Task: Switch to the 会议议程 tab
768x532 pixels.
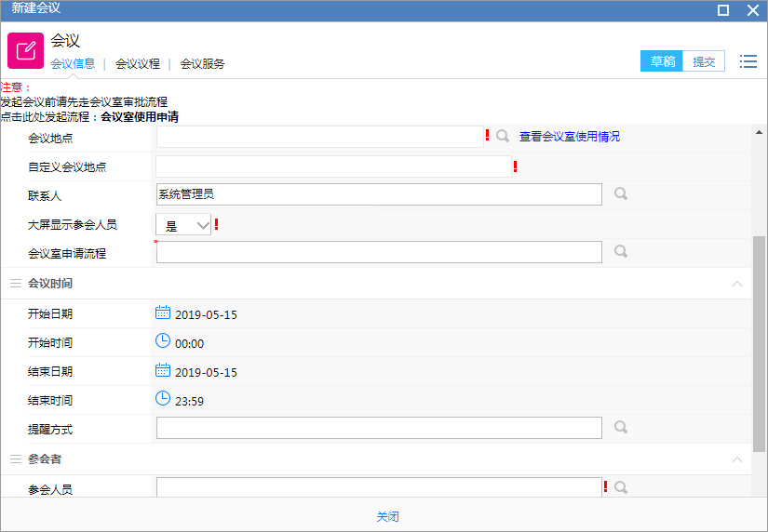Action: pos(138,63)
